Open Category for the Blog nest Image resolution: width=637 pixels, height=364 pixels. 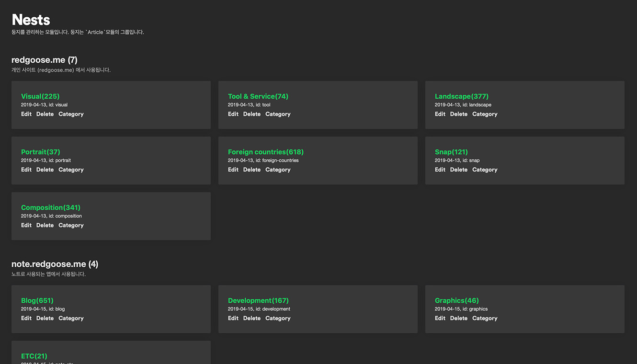click(x=71, y=318)
